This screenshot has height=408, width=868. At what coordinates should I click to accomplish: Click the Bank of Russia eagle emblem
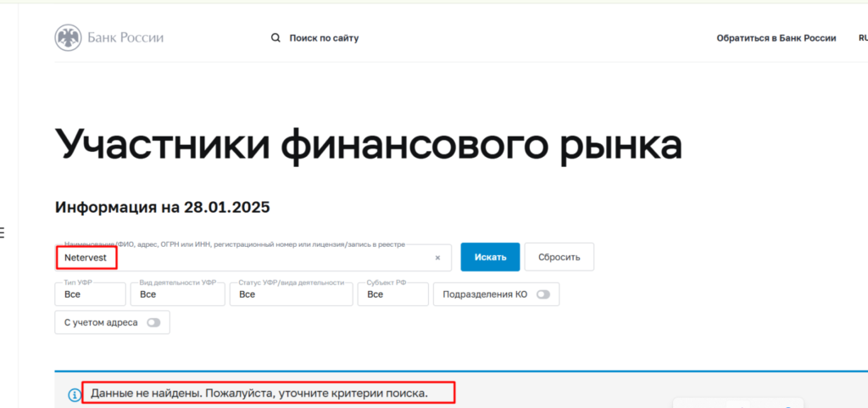click(x=68, y=38)
